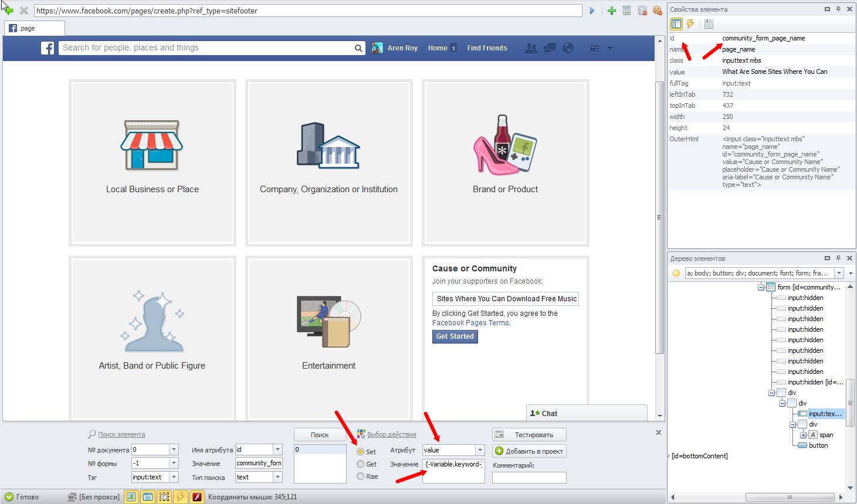
Task: Click the page vertical scrollbar
Action: (x=660, y=217)
